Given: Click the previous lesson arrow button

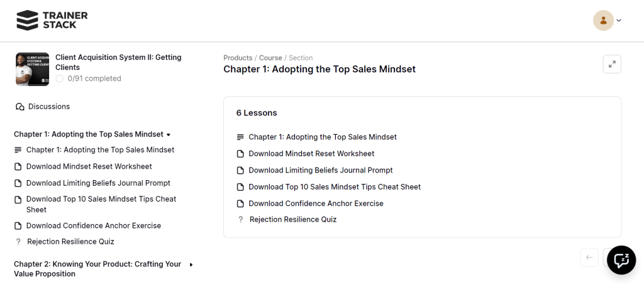Looking at the screenshot, I should coord(589,257).
